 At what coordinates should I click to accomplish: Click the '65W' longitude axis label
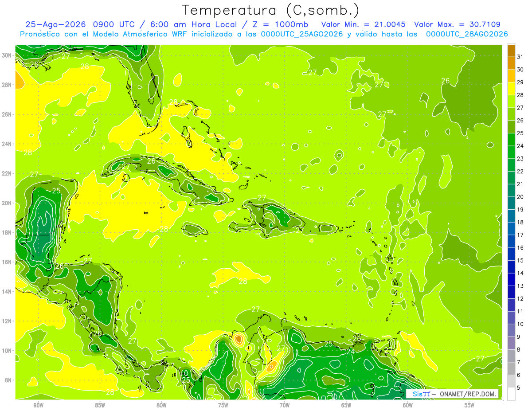346,405
